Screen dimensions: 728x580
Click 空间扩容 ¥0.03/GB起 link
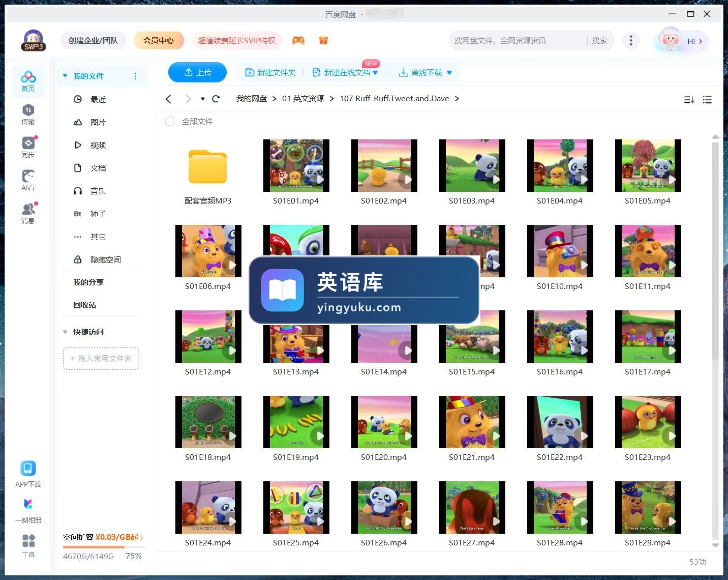point(103,537)
